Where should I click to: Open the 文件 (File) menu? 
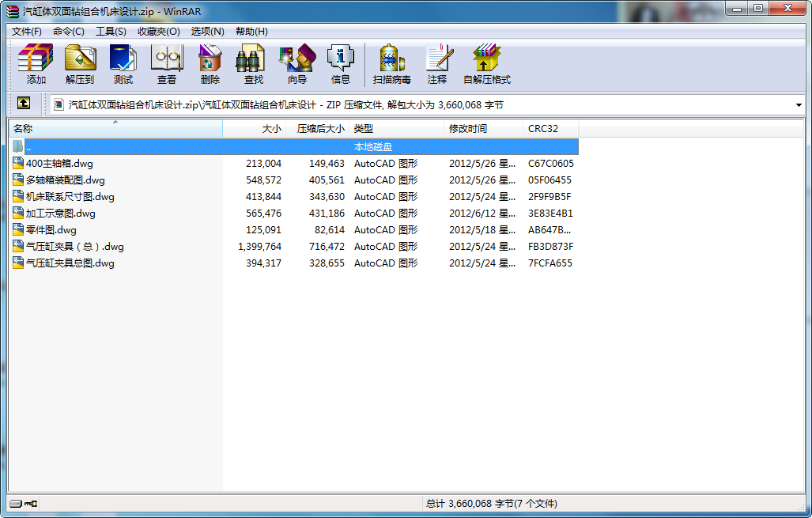(x=28, y=30)
